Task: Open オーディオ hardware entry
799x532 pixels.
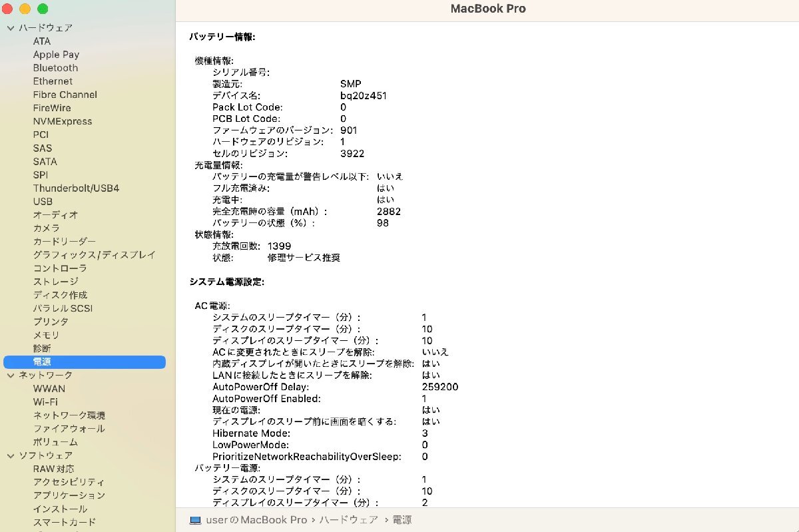Action: (55, 215)
